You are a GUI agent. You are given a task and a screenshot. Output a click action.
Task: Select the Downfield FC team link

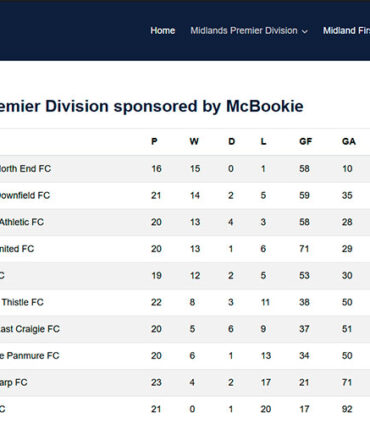coord(25,195)
